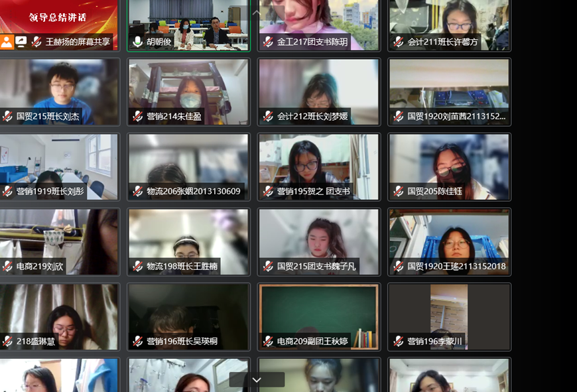Click the muted mic icon for 金工217团支书陈玥

[x=268, y=42]
